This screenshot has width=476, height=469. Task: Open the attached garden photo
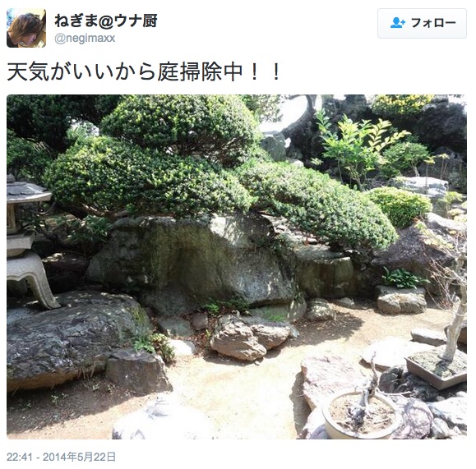click(x=237, y=267)
